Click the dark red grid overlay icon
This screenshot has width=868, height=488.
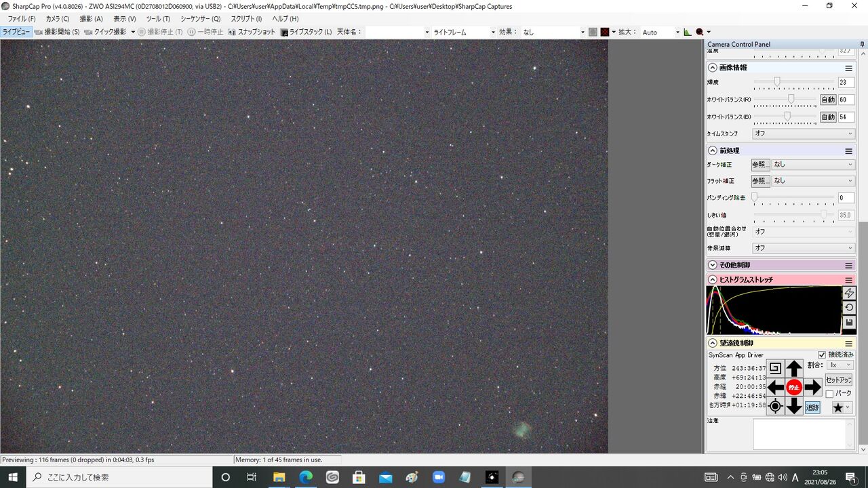[x=604, y=32]
